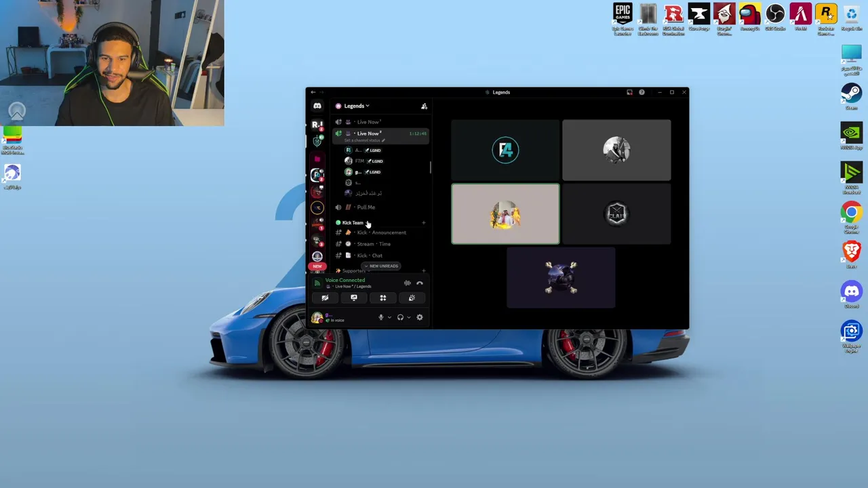Open This PC monitor desktop icon

[851, 60]
